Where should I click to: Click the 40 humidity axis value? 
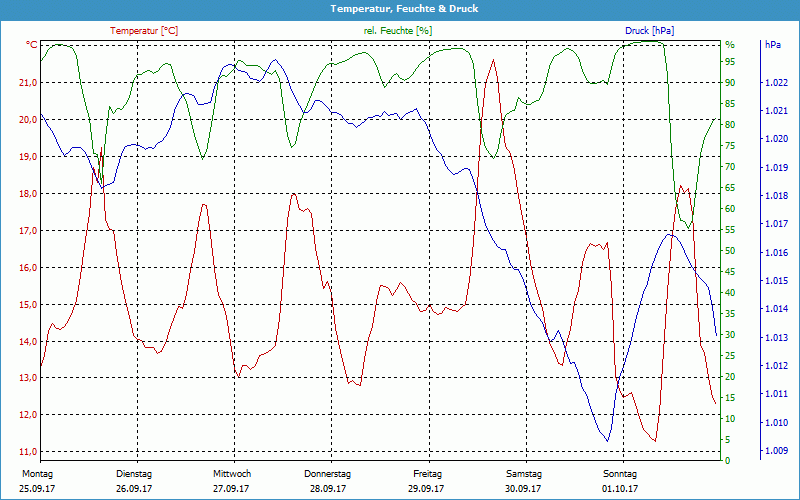click(x=730, y=293)
